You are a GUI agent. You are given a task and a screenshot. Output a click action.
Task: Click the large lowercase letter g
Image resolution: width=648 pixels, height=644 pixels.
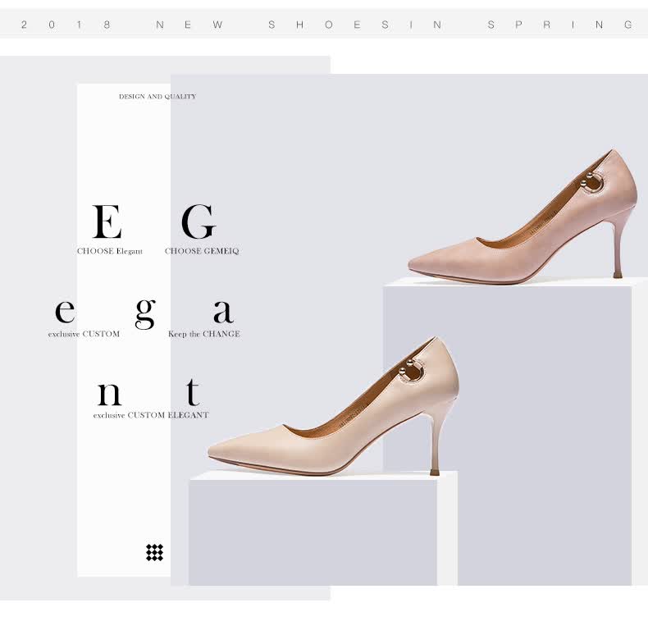tap(145, 313)
